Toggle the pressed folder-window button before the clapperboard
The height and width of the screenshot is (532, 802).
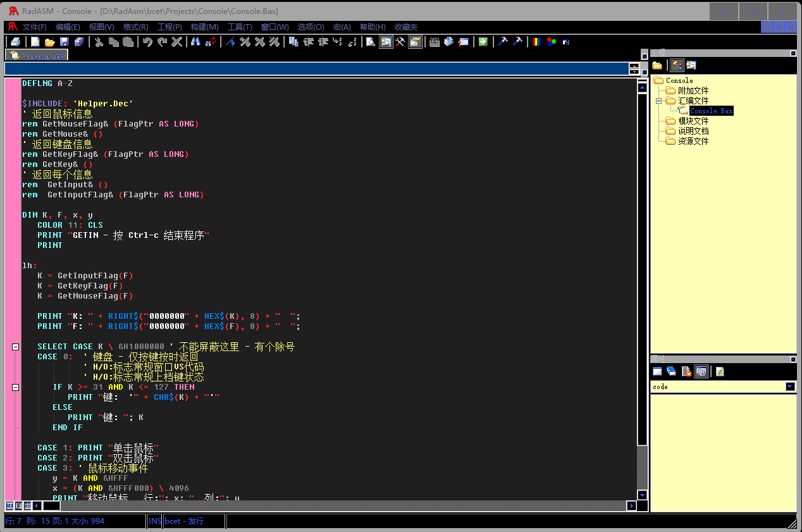click(415, 42)
